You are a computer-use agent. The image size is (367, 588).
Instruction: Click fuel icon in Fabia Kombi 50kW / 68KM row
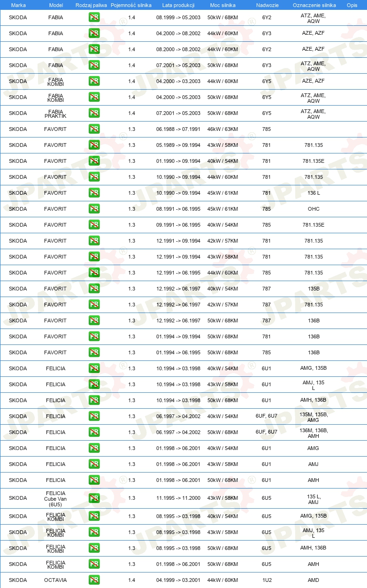click(x=94, y=97)
